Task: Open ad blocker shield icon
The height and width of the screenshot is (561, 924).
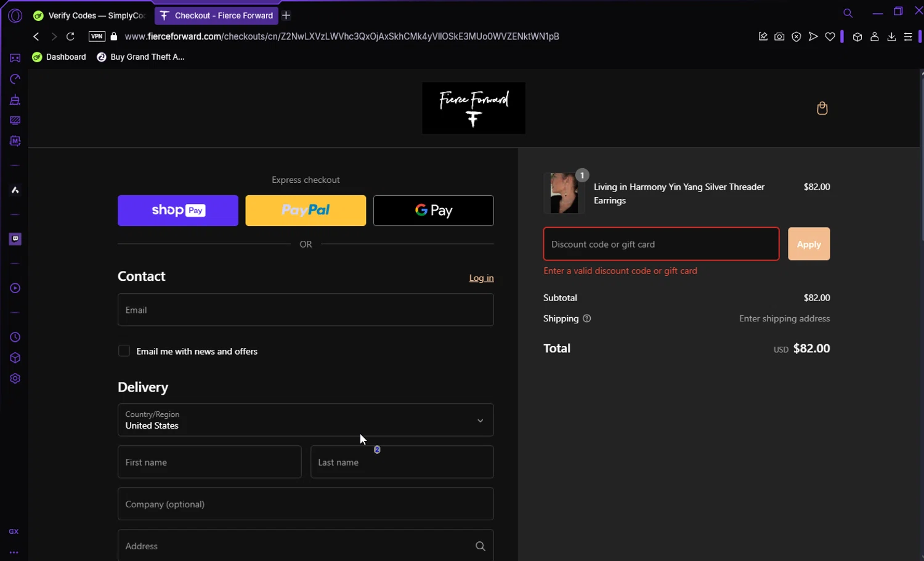Action: tap(796, 37)
